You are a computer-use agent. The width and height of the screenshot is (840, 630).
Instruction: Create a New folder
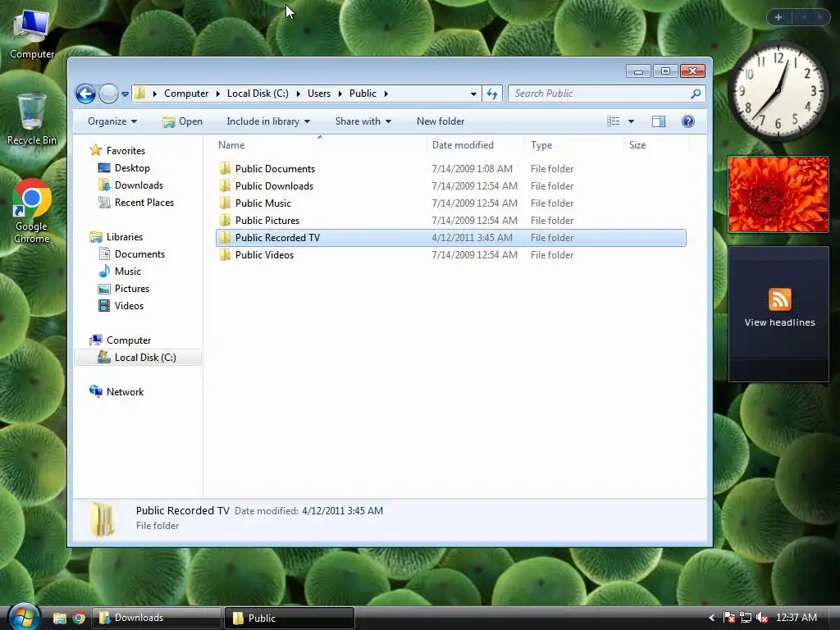pos(441,121)
